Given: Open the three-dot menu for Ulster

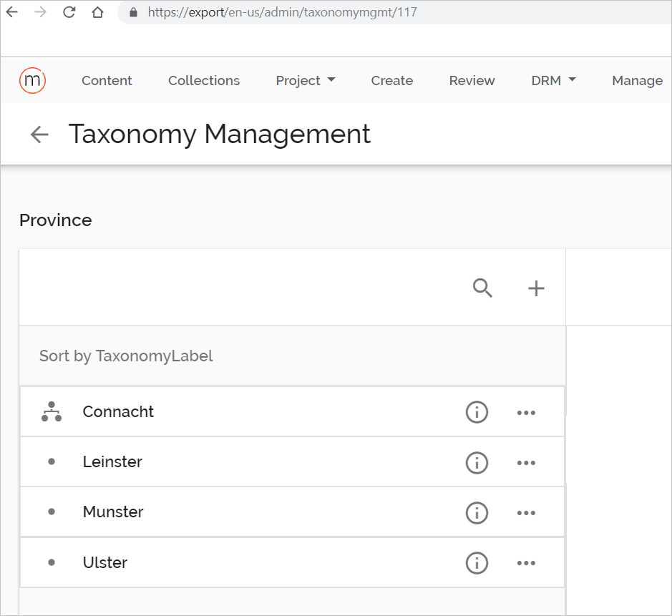Looking at the screenshot, I should click(x=526, y=563).
